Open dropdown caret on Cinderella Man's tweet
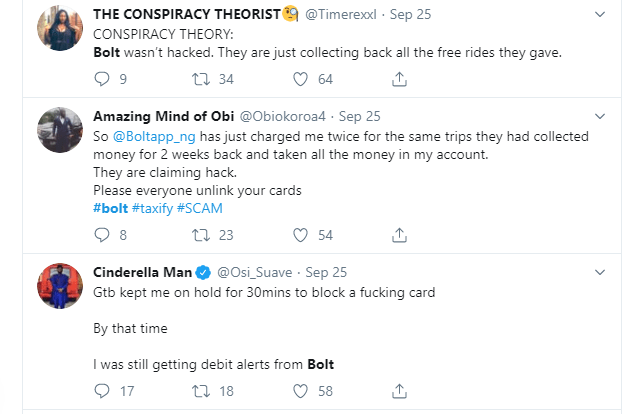Viewport: 625px width, 414px height. coord(599,272)
